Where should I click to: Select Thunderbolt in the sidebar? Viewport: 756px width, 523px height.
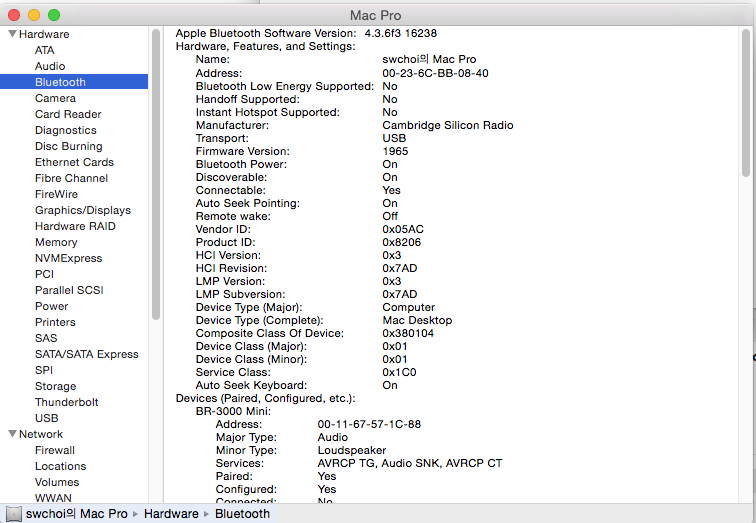point(67,402)
